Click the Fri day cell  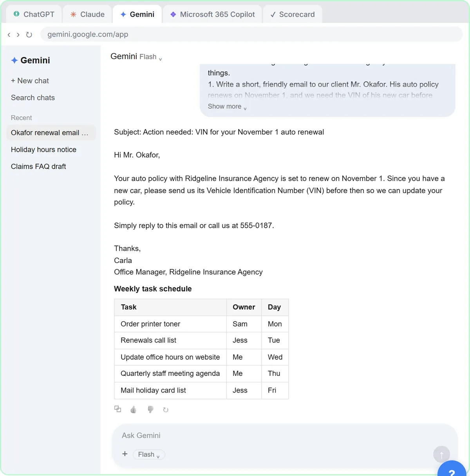pos(275,390)
